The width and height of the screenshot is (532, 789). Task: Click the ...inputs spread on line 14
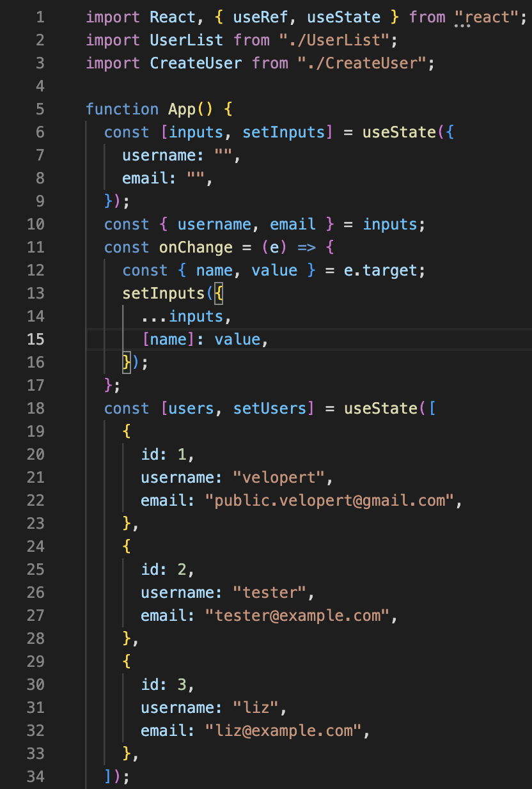click(x=182, y=316)
